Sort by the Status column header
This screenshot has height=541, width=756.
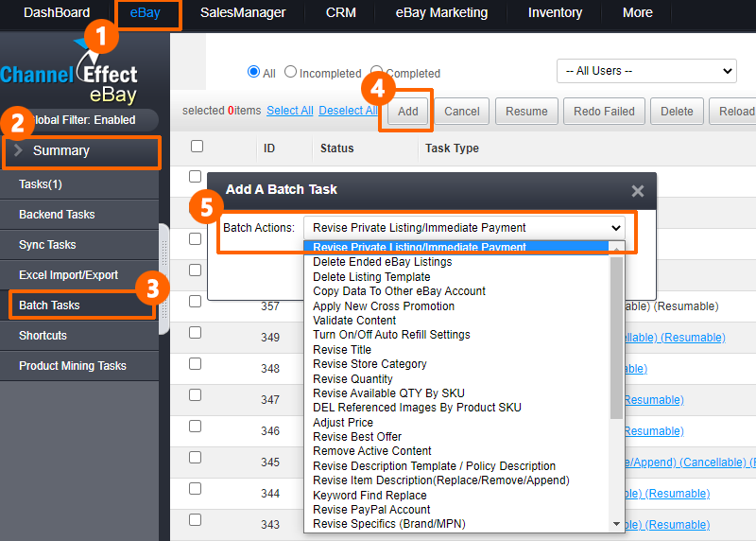point(337,148)
